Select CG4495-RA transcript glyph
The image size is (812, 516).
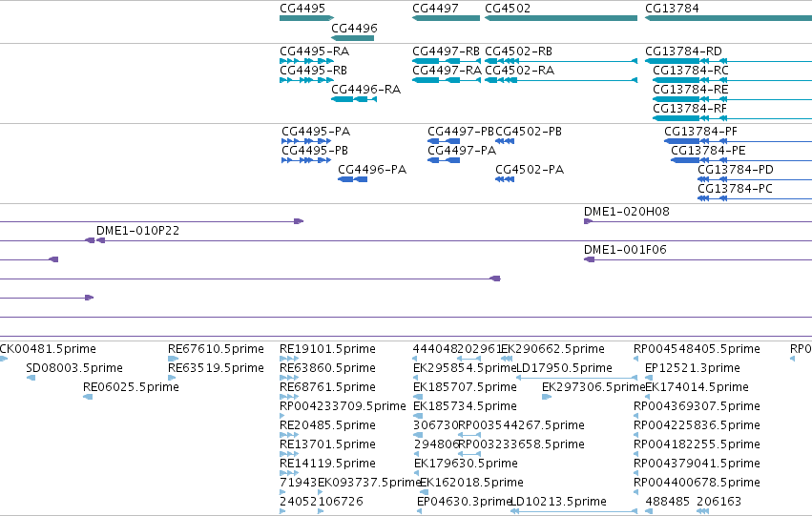[x=306, y=61]
